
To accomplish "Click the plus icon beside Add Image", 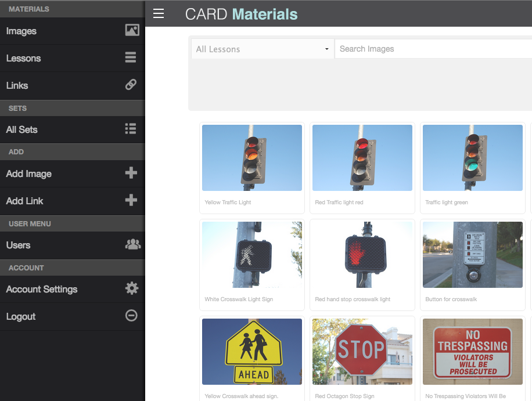I will [x=131, y=173].
